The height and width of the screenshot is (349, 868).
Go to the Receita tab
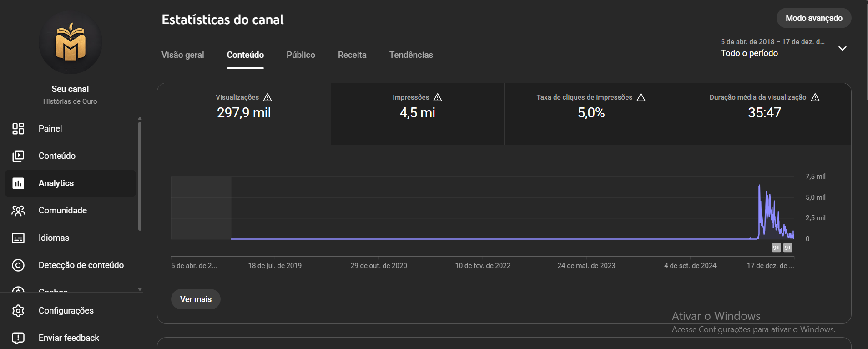(352, 55)
